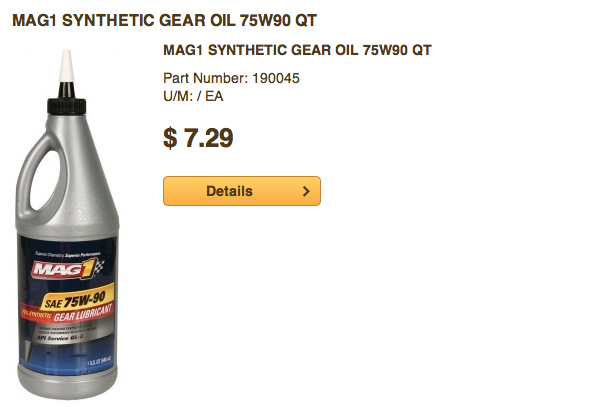Click the U/M: / EA unit line
The height and width of the screenshot is (413, 611).
click(x=193, y=96)
